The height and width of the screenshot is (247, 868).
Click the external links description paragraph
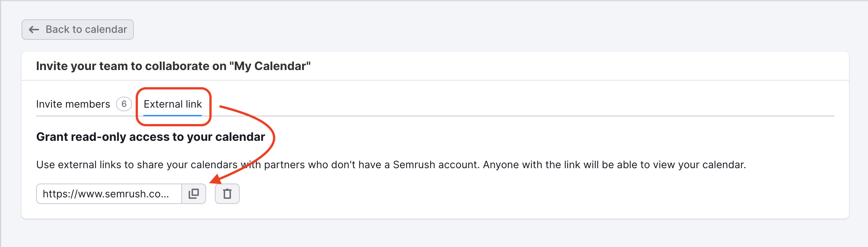pos(391,165)
